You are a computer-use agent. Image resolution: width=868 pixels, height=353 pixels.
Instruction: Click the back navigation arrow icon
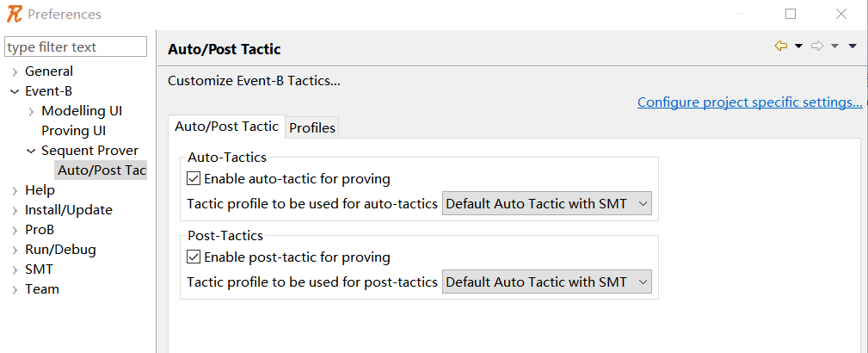click(x=781, y=46)
